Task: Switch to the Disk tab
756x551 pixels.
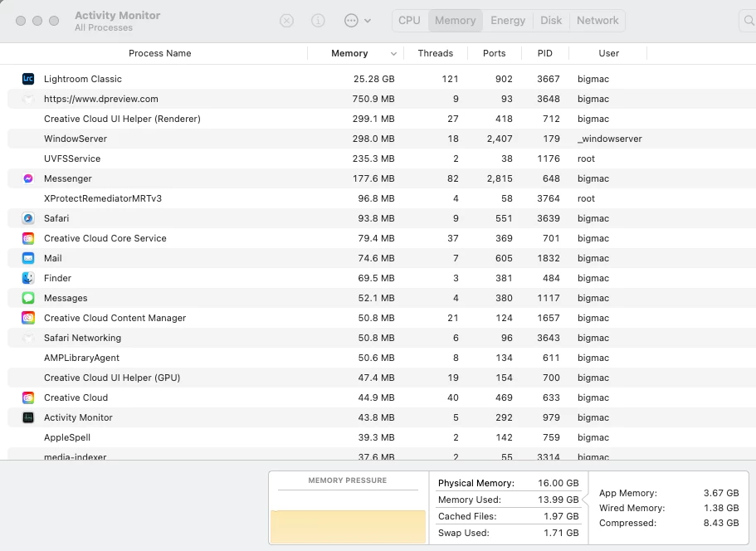Action: click(x=551, y=21)
